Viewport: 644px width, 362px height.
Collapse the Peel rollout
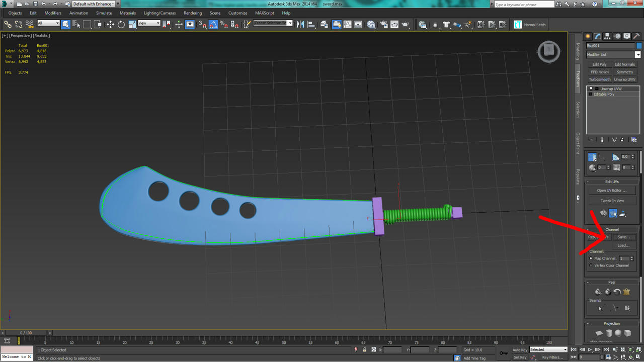click(x=612, y=282)
